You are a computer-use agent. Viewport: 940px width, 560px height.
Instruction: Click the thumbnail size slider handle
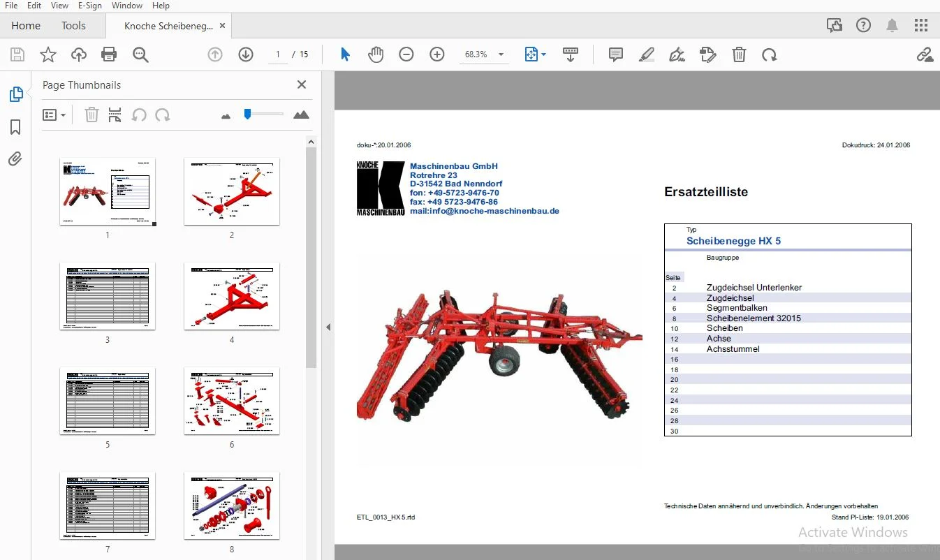click(x=247, y=113)
